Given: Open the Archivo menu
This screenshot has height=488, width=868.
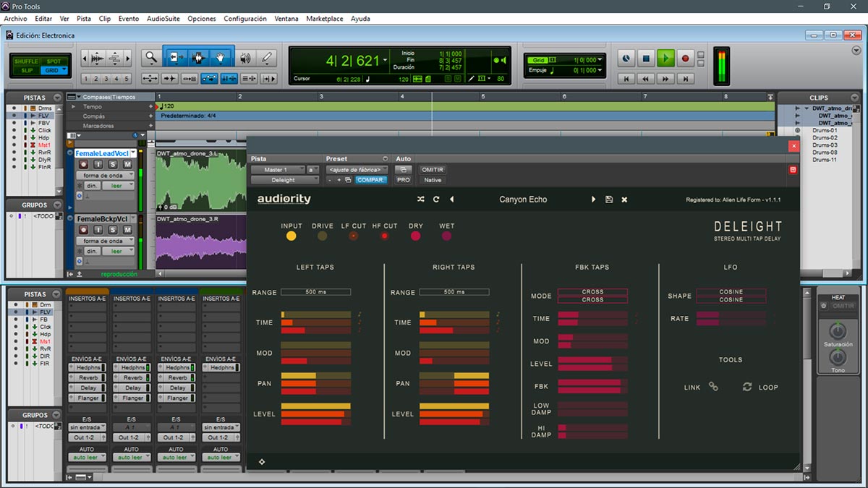Looking at the screenshot, I should (x=16, y=19).
